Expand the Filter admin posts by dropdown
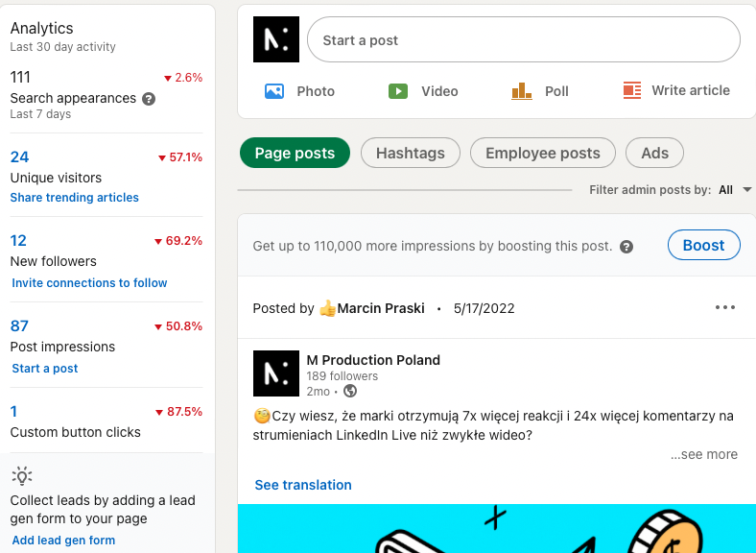The width and height of the screenshot is (756, 553). tap(746, 190)
